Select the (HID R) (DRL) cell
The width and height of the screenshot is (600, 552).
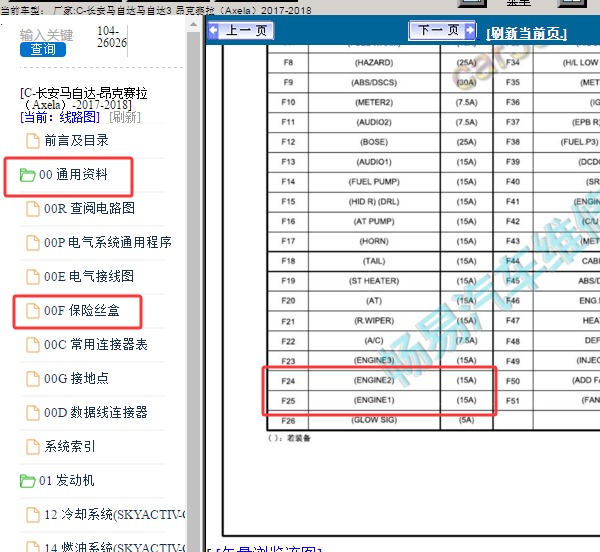[x=374, y=202]
